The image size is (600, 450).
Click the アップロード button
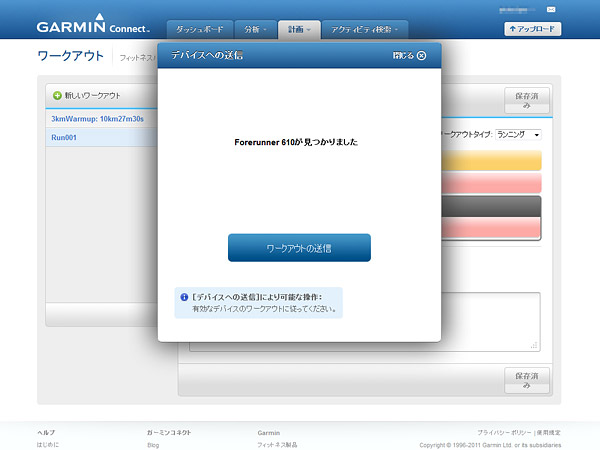tap(533, 29)
